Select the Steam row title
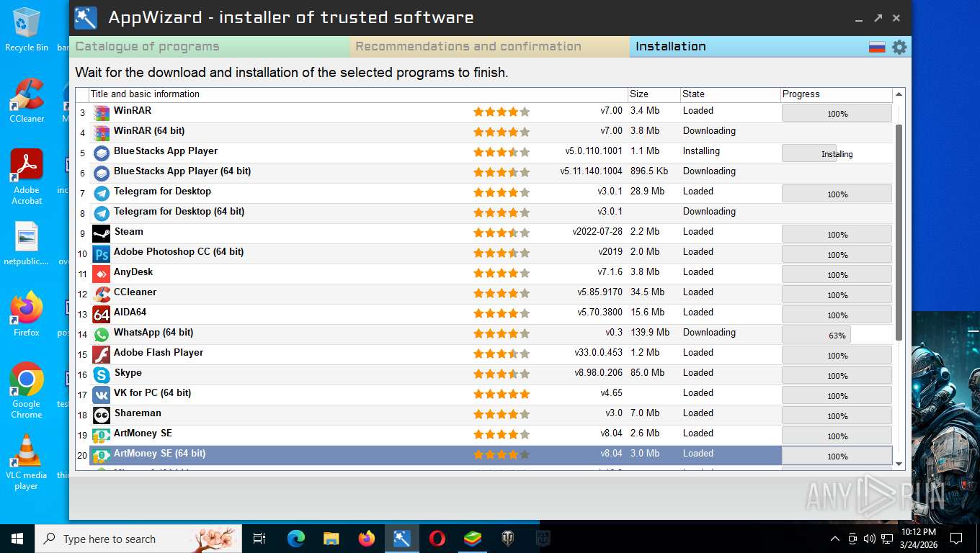The height and width of the screenshot is (553, 980). [129, 232]
